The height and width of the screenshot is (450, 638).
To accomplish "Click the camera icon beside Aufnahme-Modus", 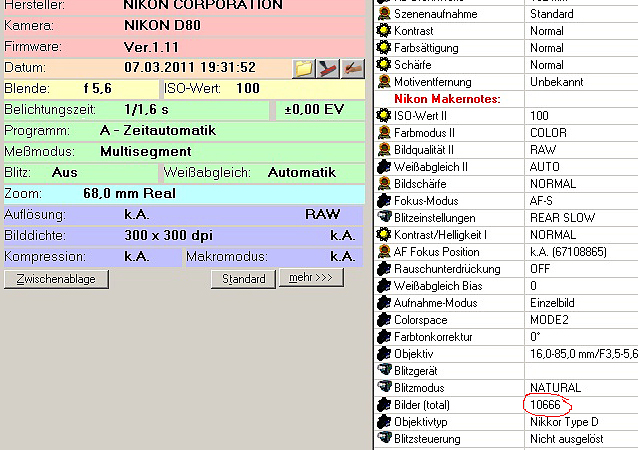I will (x=384, y=303).
